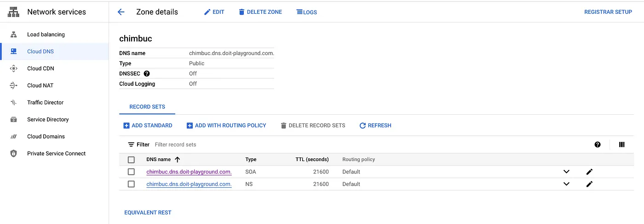This screenshot has height=224, width=644.
Task: Open the column display options icon
Action: 622,145
